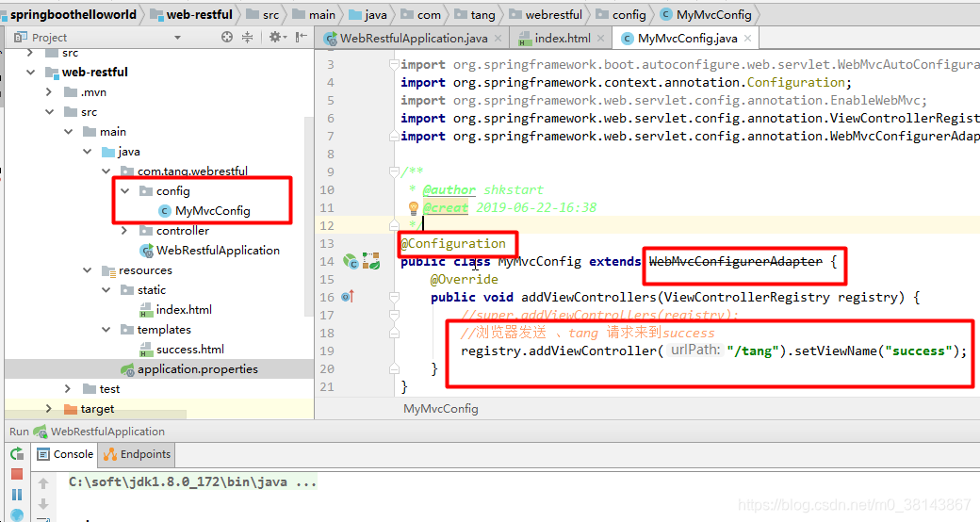Image resolution: width=980 pixels, height=522 pixels.
Task: Open the Console tab in Run panel
Action: 66,454
